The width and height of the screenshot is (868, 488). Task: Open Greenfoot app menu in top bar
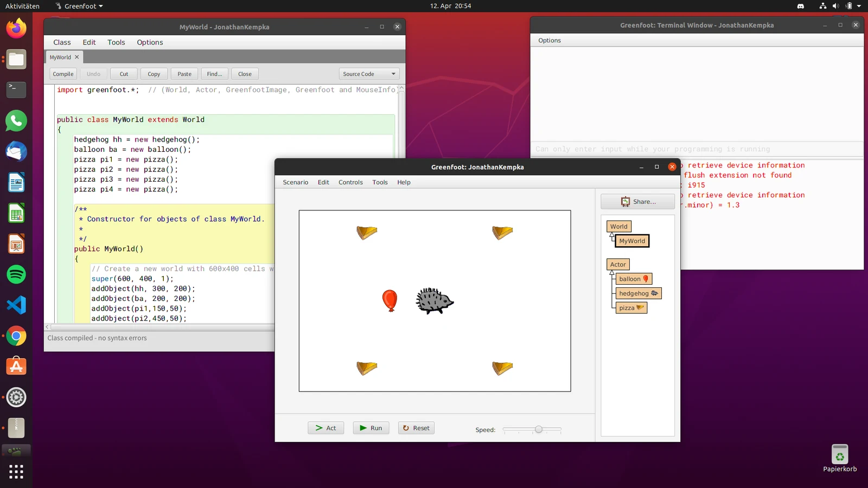pos(79,6)
